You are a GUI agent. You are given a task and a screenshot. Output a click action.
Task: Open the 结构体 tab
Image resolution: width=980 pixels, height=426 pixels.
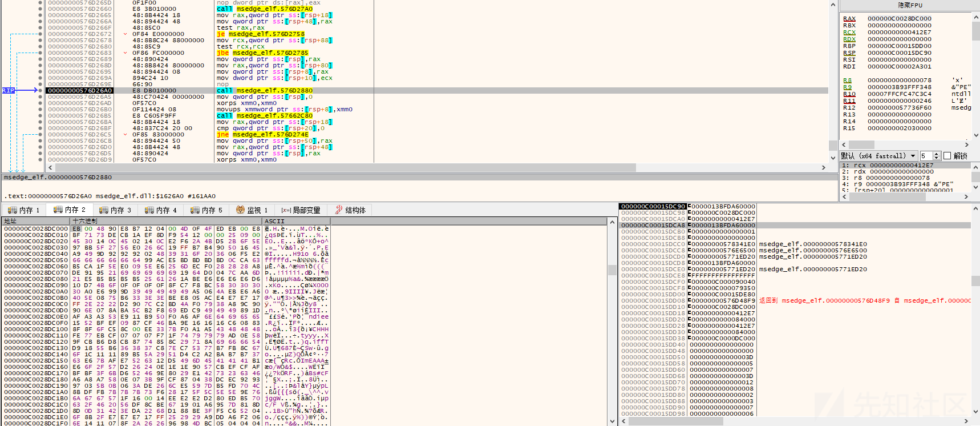point(350,210)
